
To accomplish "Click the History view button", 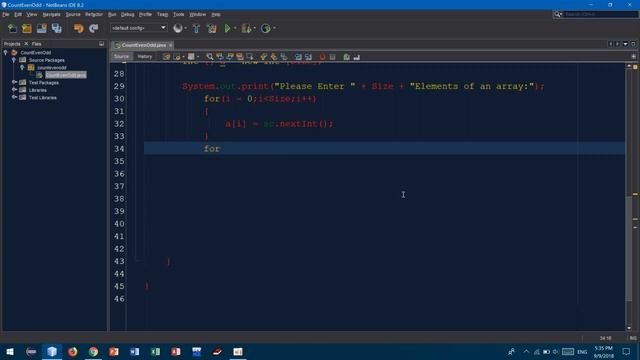I will pyautogui.click(x=145, y=57).
